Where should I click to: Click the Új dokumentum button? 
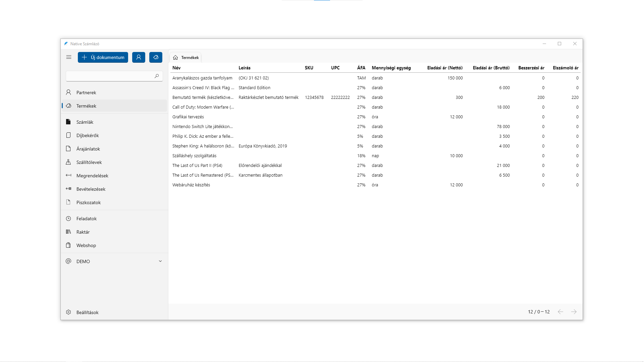coord(103,57)
